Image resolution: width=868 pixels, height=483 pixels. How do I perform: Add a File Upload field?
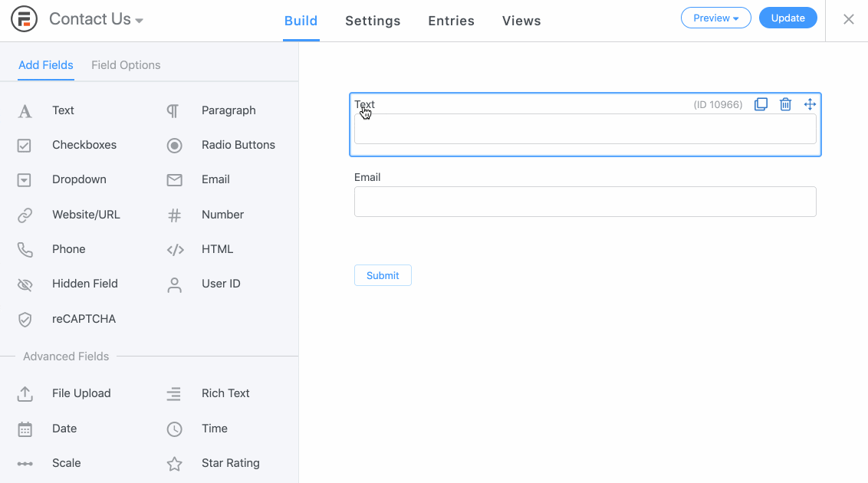64,393
